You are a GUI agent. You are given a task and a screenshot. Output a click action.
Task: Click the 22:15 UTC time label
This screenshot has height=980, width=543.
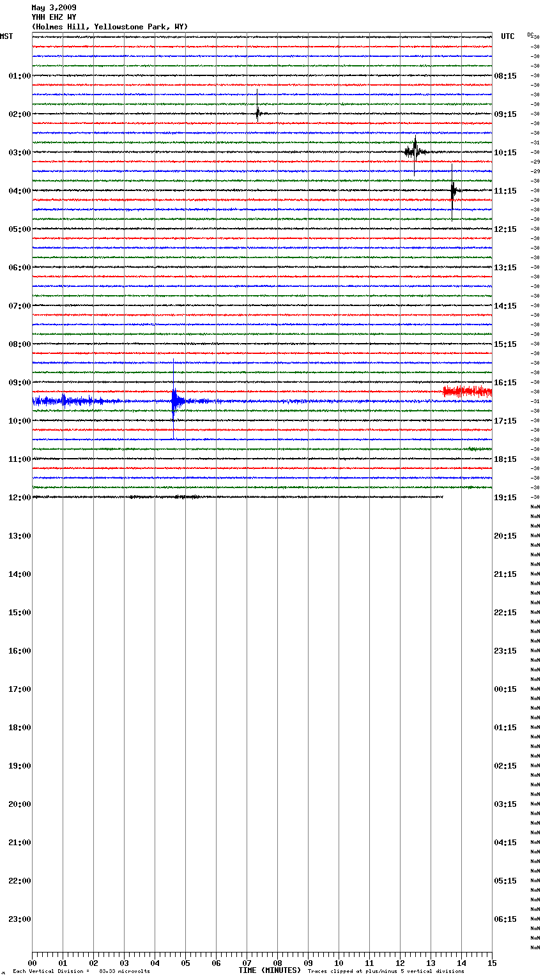pyautogui.click(x=505, y=613)
